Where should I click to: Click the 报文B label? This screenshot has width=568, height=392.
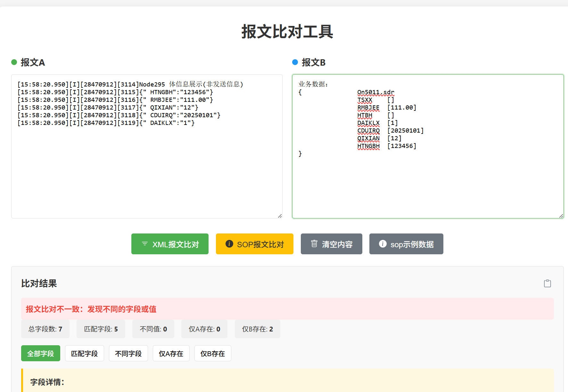pos(314,62)
